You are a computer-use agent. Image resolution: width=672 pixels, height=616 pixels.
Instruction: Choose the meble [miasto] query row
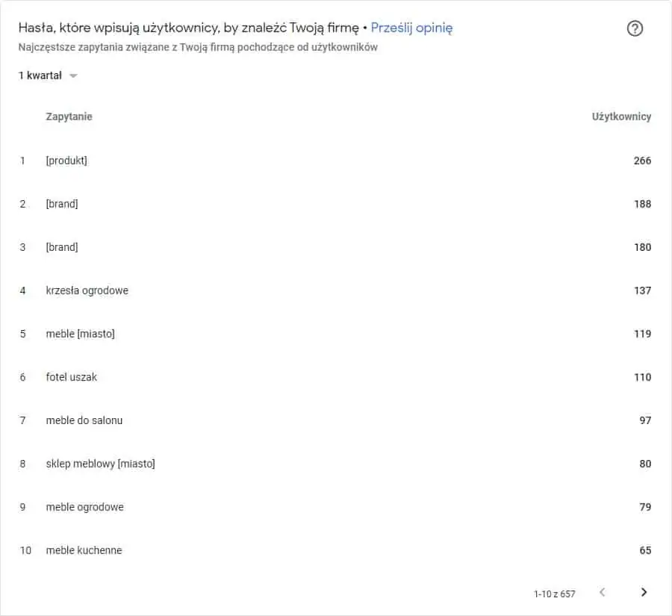pos(335,334)
